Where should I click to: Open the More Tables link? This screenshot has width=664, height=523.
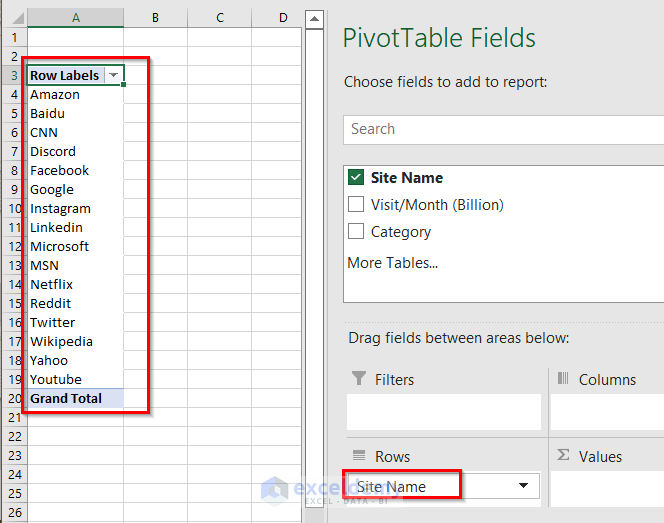click(392, 263)
